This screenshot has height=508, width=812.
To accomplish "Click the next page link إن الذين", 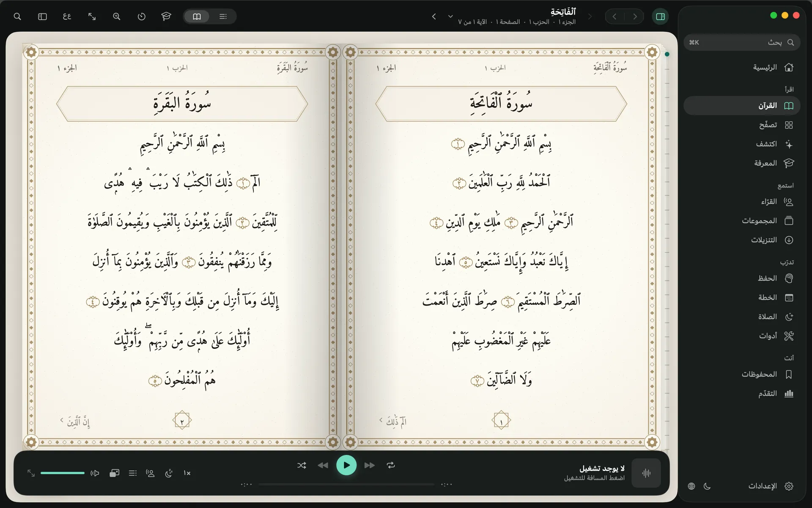I will tap(75, 421).
